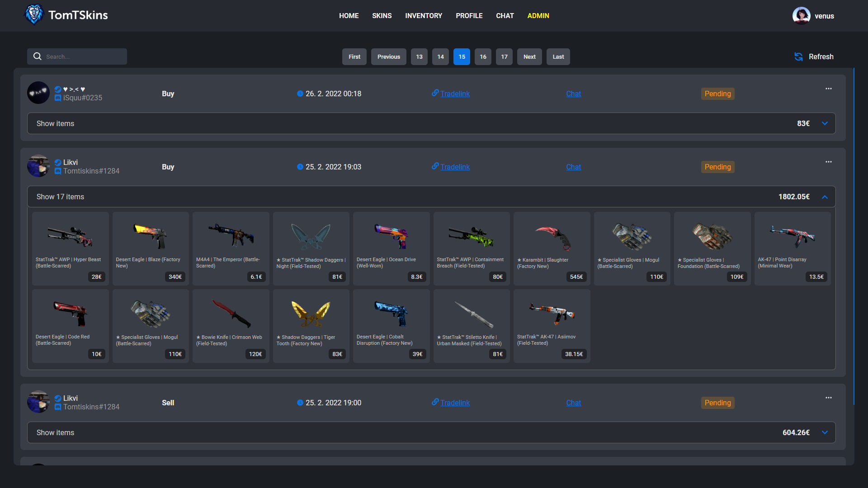Click the Refresh arrows icon

798,56
